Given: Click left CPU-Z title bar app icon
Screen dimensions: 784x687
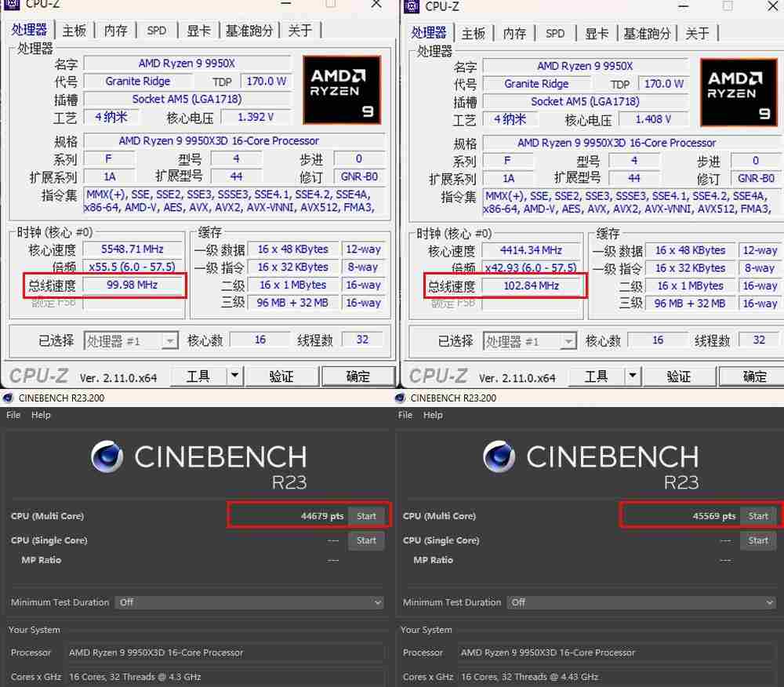Looking at the screenshot, I should pos(11,4).
